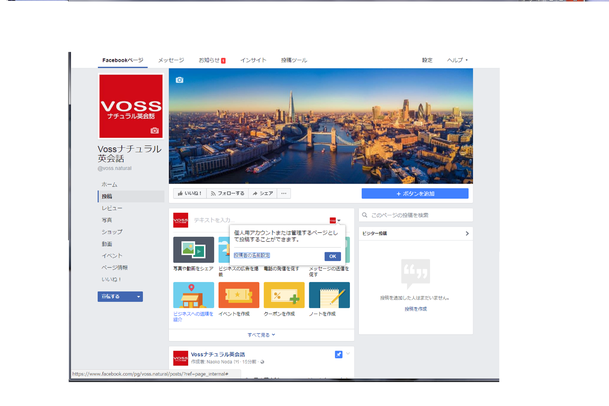This screenshot has height=406, width=609.
Task: Switch to the メッセージ tab
Action: (171, 60)
